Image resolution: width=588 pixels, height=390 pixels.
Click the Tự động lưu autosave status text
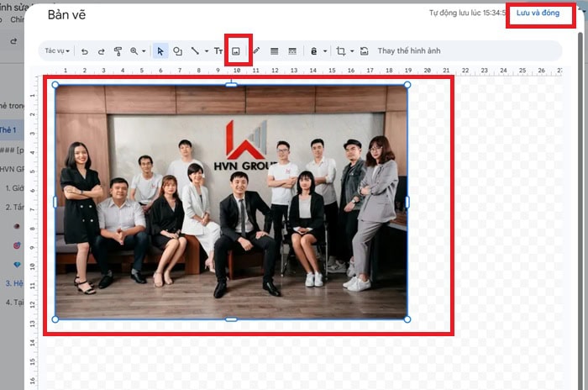(467, 13)
